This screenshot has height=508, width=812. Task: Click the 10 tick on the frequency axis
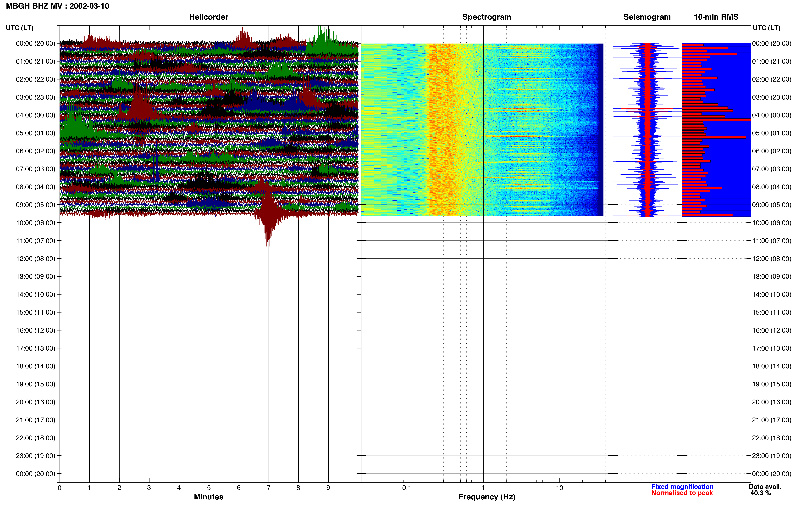pos(559,487)
